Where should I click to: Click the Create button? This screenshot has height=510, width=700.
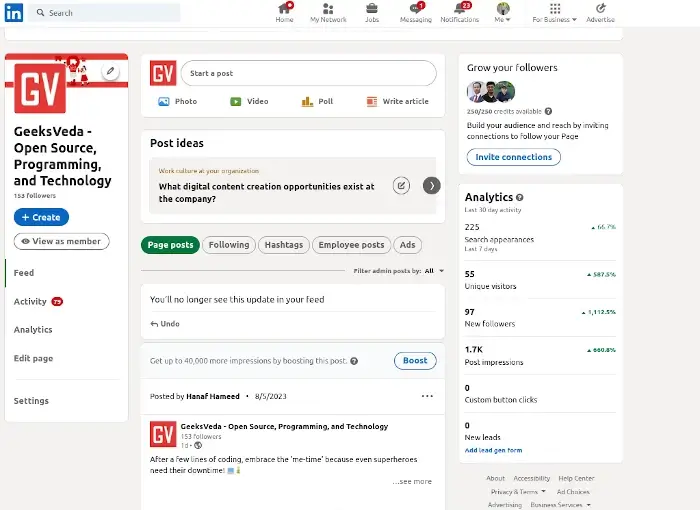click(41, 217)
